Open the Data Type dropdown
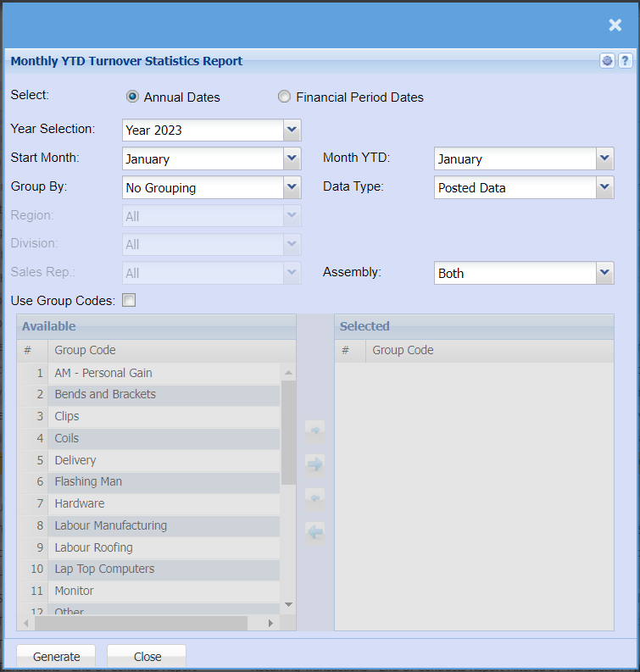This screenshot has height=672, width=640. coord(604,187)
